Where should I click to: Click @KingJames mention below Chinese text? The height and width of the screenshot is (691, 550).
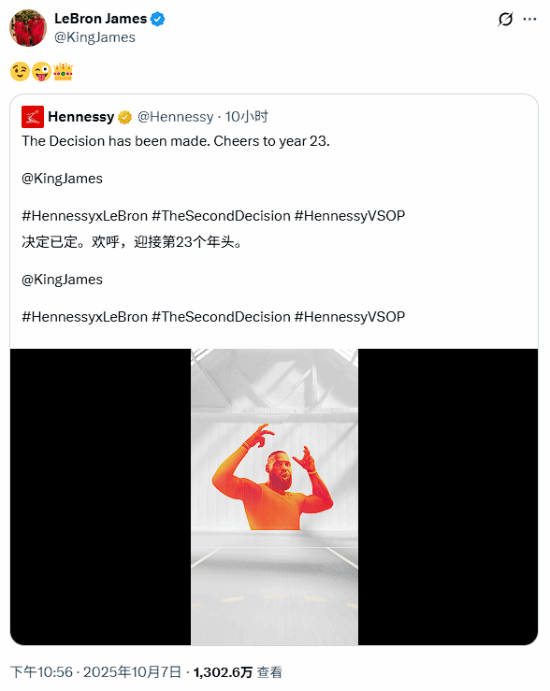click(x=62, y=279)
